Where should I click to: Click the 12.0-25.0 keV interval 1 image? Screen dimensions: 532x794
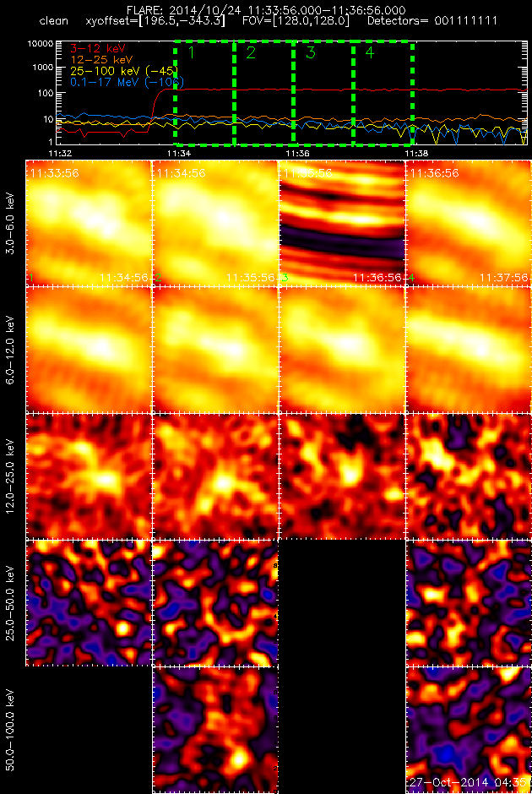[88, 476]
